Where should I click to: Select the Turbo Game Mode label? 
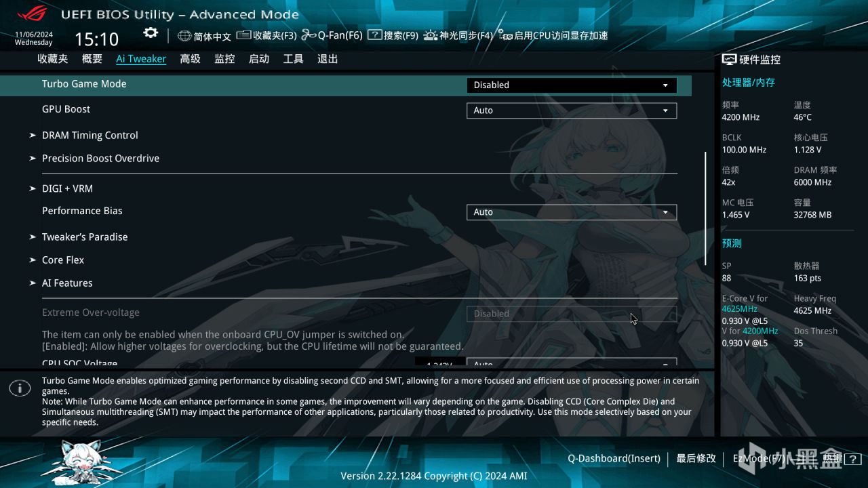tap(84, 84)
